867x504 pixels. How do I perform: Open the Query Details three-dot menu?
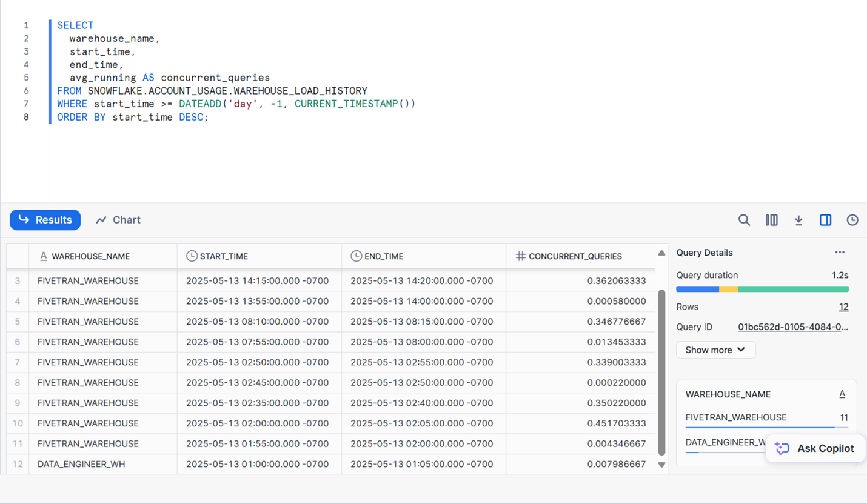pyautogui.click(x=840, y=253)
